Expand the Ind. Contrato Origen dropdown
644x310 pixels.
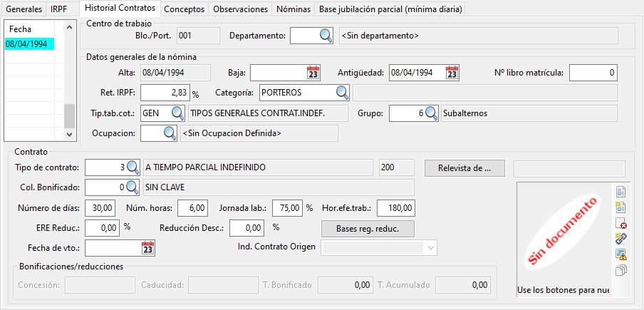430,247
